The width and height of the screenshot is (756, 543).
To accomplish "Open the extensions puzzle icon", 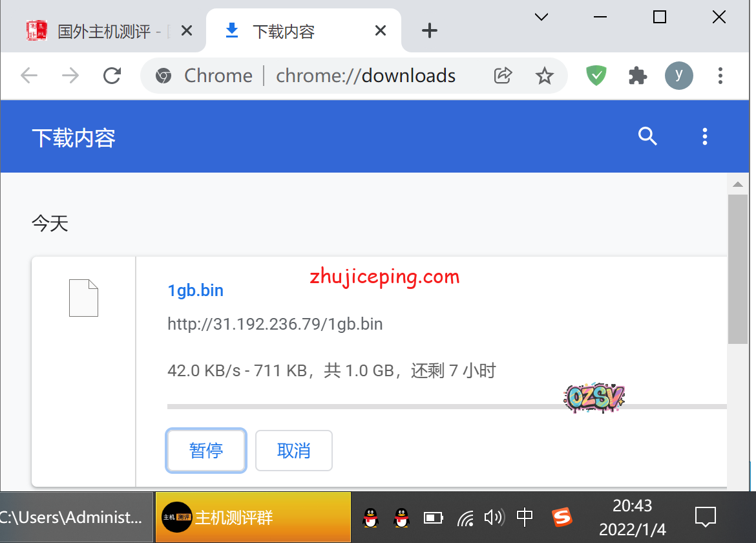I will [x=638, y=76].
